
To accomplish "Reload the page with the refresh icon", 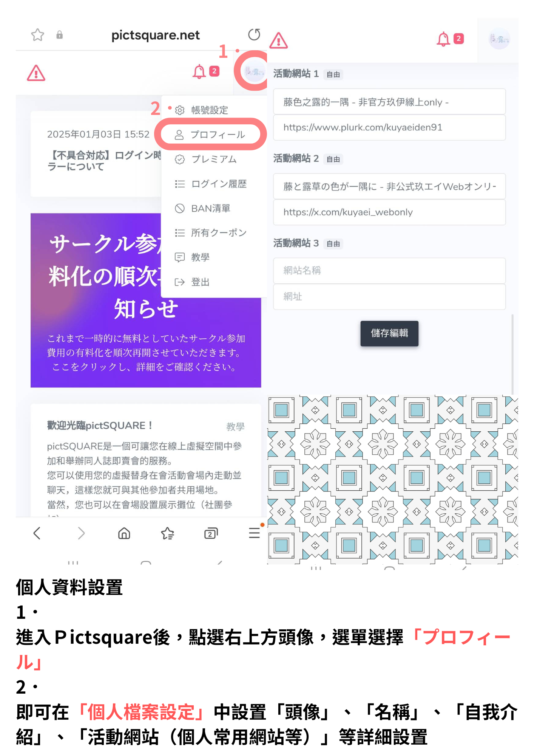I will tap(254, 35).
